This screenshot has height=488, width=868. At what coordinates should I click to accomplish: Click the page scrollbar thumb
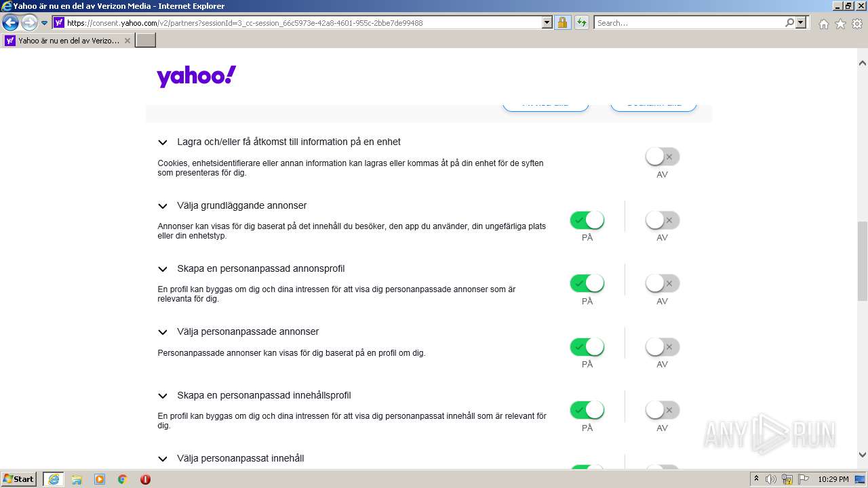point(863,260)
